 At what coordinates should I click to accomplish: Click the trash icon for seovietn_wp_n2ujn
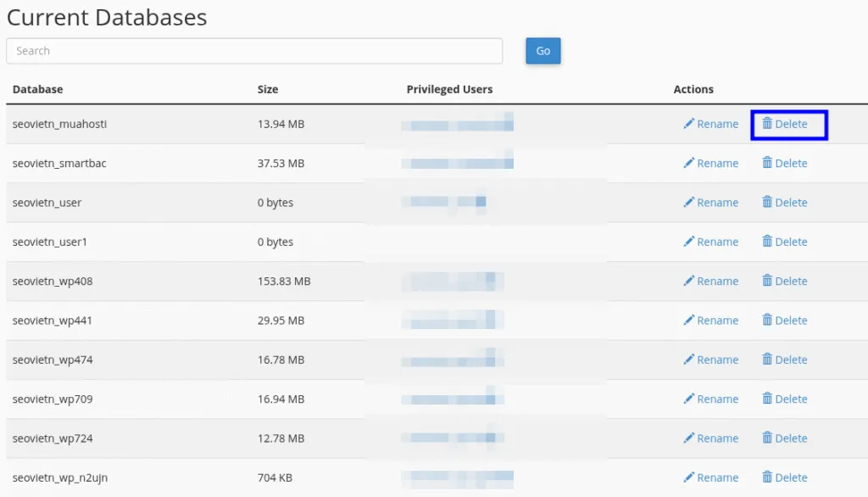tap(767, 477)
